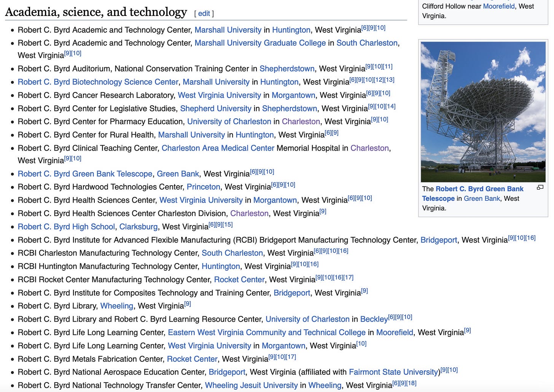554x392 pixels.
Task: Click Wheeling in National Technology Transfer Center row
Action: [x=325, y=386]
